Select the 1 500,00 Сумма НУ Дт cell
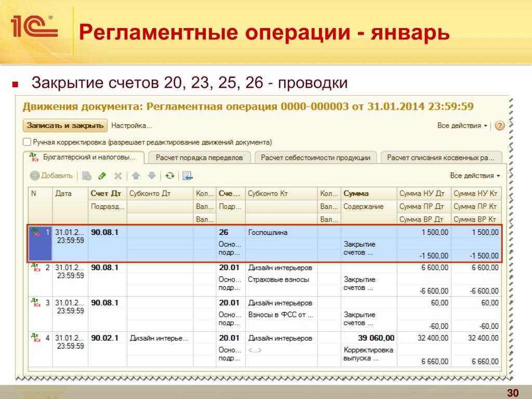The image size is (532, 399). click(424, 232)
